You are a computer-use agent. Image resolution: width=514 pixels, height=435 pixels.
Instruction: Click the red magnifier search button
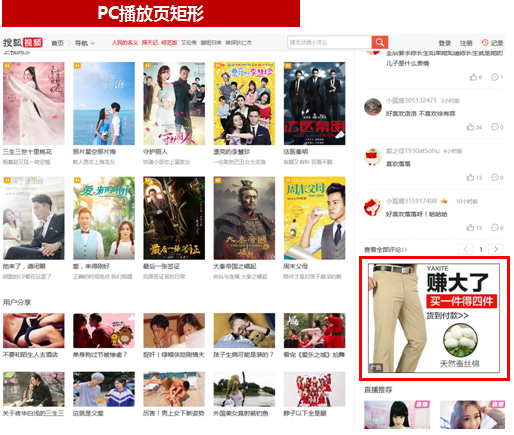click(380, 42)
